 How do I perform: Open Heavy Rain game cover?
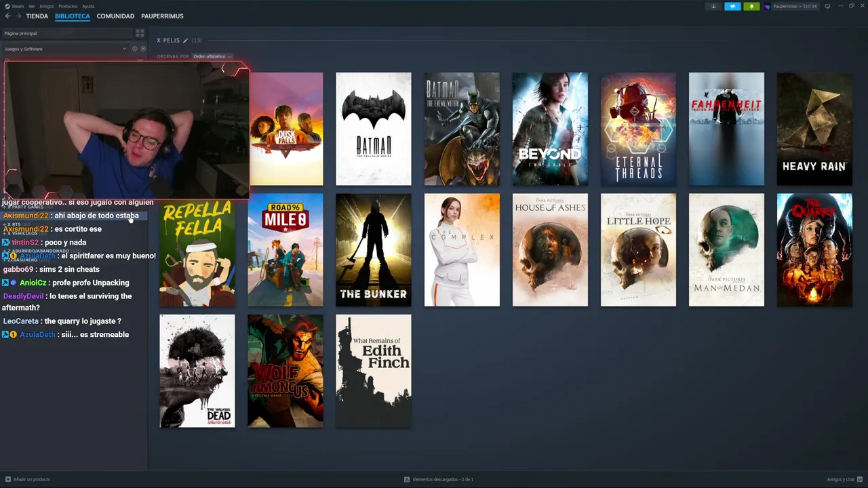coord(814,129)
